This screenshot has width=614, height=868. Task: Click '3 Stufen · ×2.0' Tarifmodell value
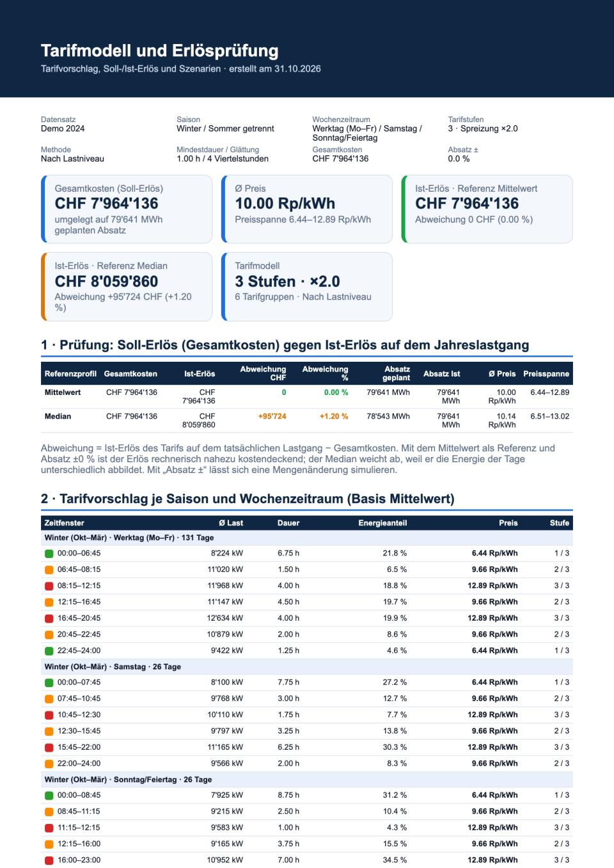pyautogui.click(x=288, y=281)
